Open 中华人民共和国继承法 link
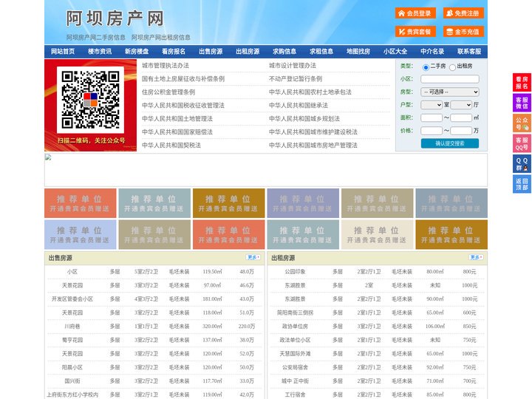This screenshot has height=399, width=532. tap(299, 105)
